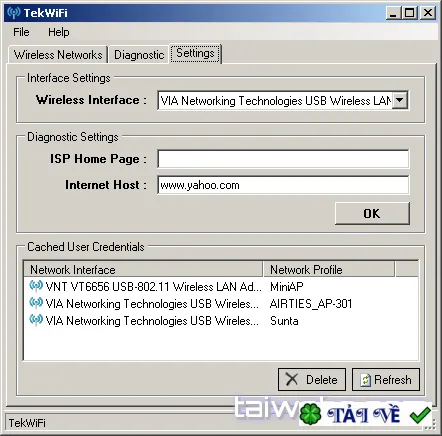The width and height of the screenshot is (442, 436).
Task: Click wireless icon beside AIRTIES_AP-301 row
Action: (36, 303)
